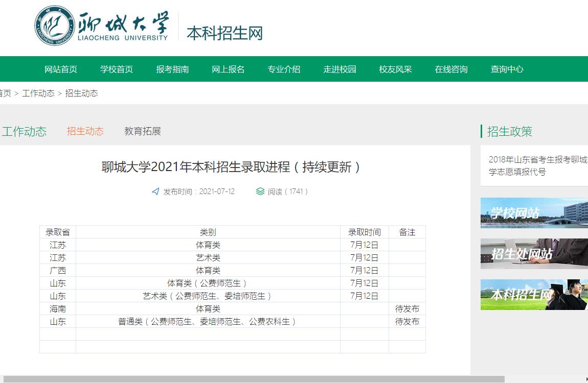Click 7月12日 in the 广西 row
This screenshot has width=588, height=383.
[365, 270]
